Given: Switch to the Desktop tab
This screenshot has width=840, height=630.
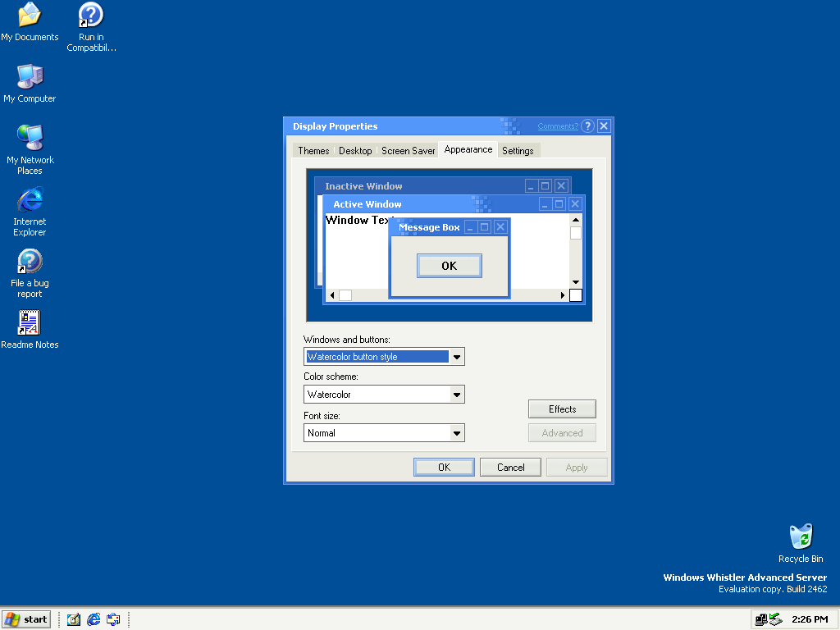Looking at the screenshot, I should coord(355,151).
